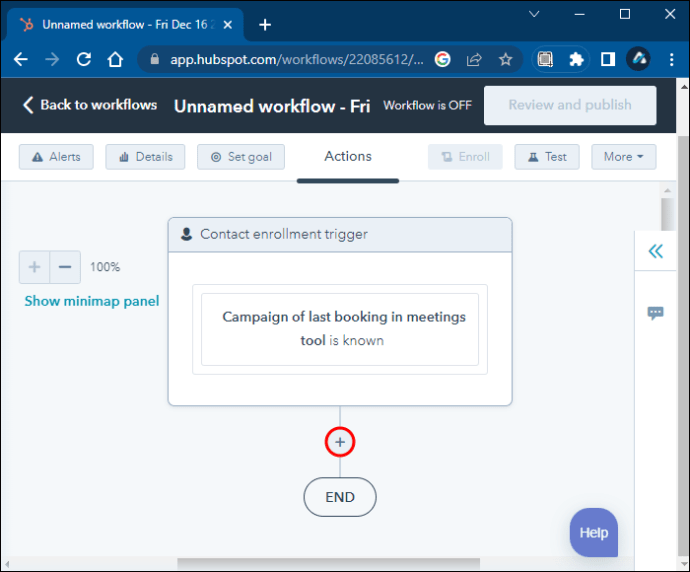
Task: Click Set goal button
Action: tap(241, 157)
